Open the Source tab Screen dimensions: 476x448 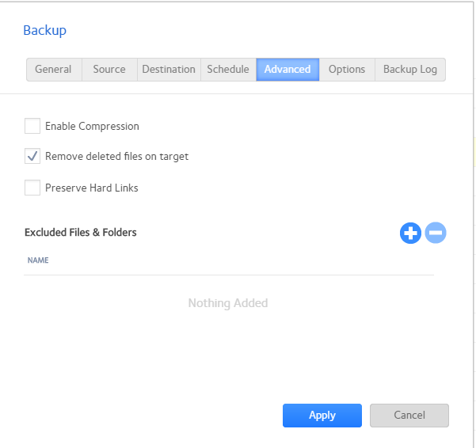(x=109, y=70)
